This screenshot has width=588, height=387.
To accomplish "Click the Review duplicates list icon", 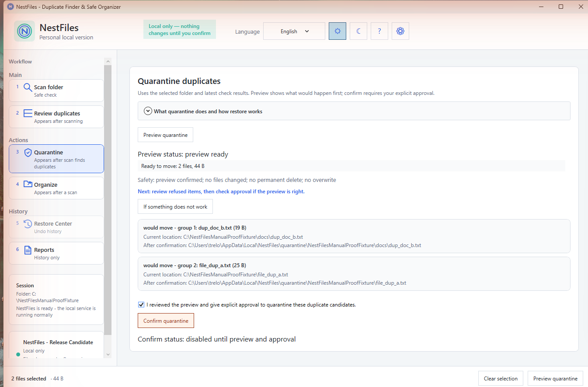I will 28,113.
